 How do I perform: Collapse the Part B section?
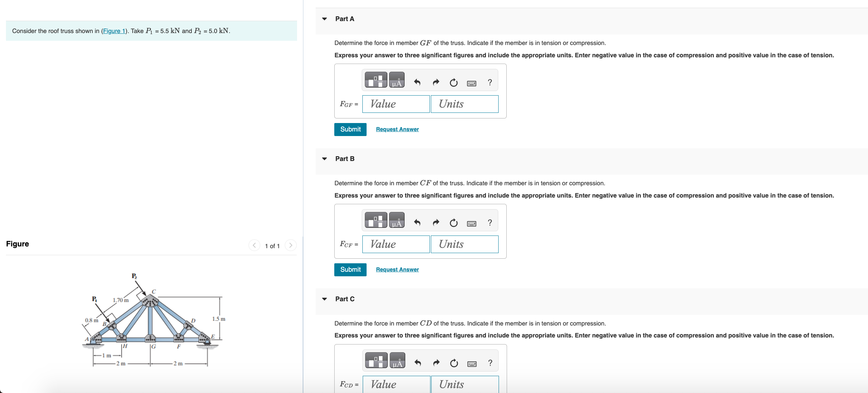point(324,159)
